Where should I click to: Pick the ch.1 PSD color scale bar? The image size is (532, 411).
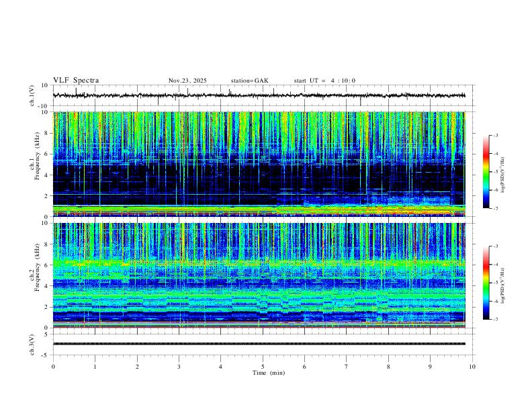(x=486, y=172)
